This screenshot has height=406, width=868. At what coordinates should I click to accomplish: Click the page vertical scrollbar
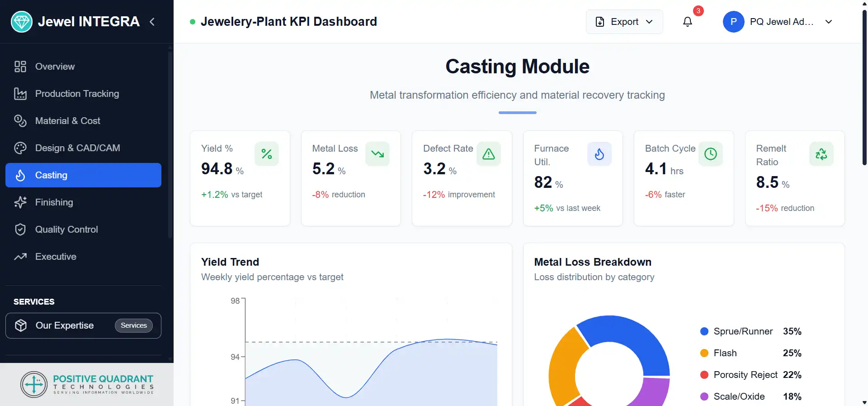point(864,91)
